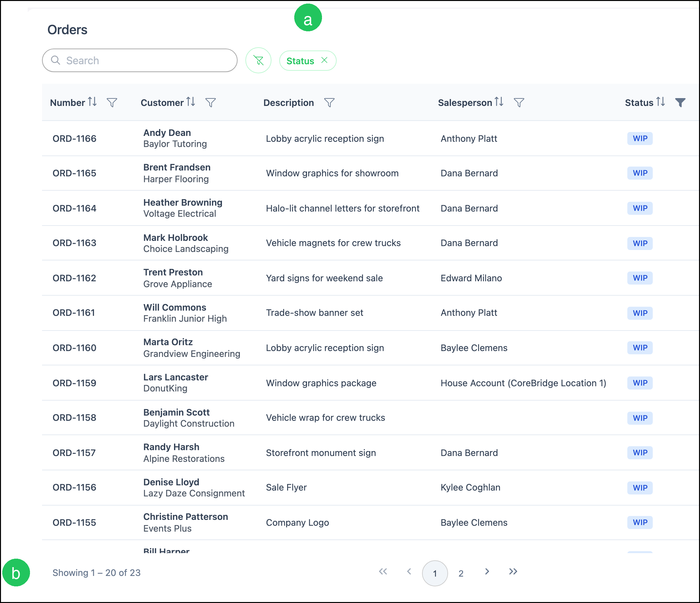Click salesperson Edward Milano
Screen dimensions: 700x603
471,278
